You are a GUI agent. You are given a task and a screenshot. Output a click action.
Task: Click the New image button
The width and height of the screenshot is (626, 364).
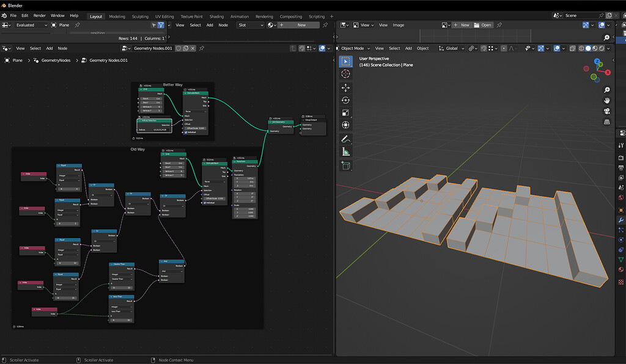click(x=464, y=25)
